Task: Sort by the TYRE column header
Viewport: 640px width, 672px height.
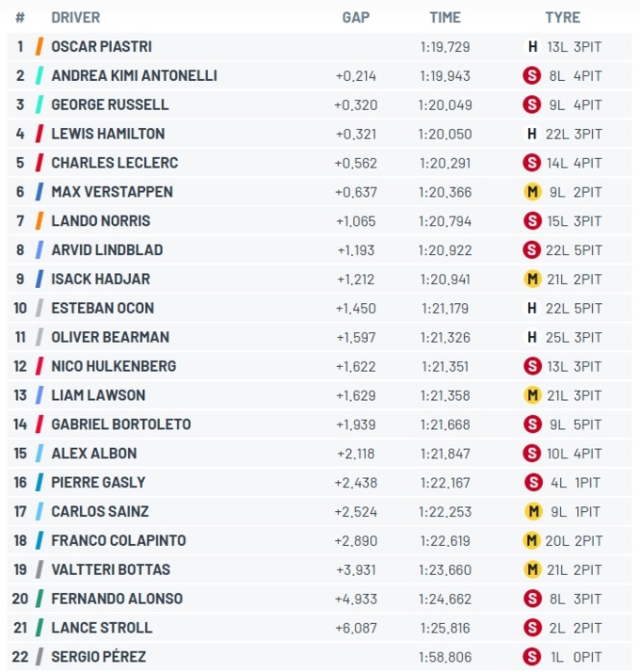Action: [562, 17]
